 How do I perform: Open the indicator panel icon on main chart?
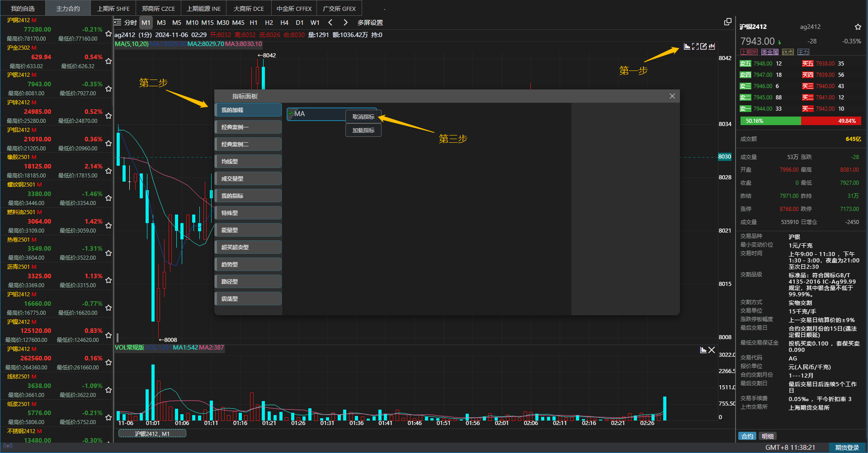click(x=687, y=47)
